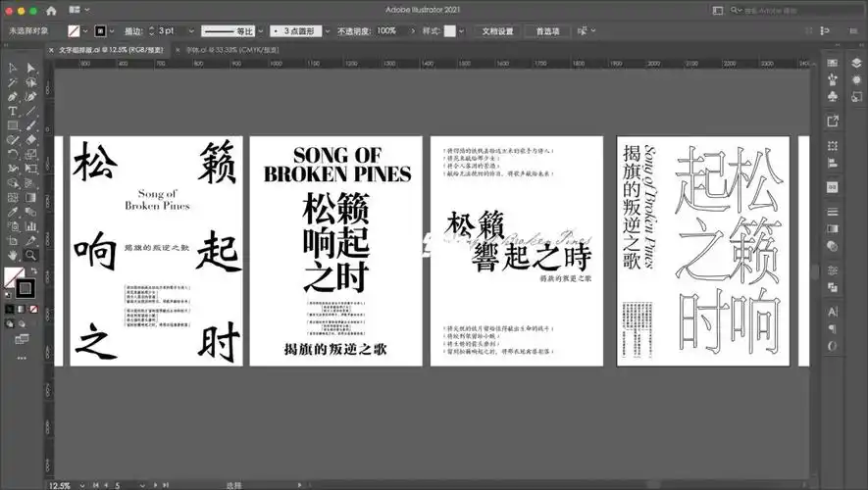Switch to the 文字组排版.ai document tab
The height and width of the screenshot is (490, 868).
[x=111, y=50]
